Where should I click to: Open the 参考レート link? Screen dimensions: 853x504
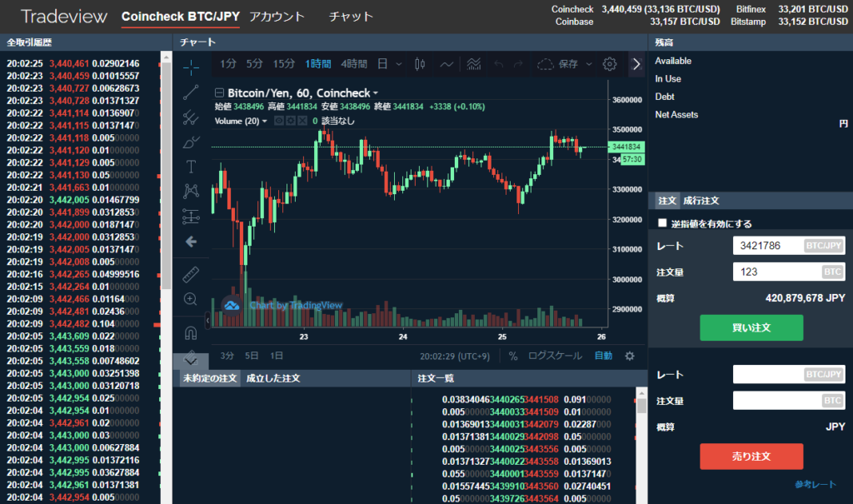point(815,484)
